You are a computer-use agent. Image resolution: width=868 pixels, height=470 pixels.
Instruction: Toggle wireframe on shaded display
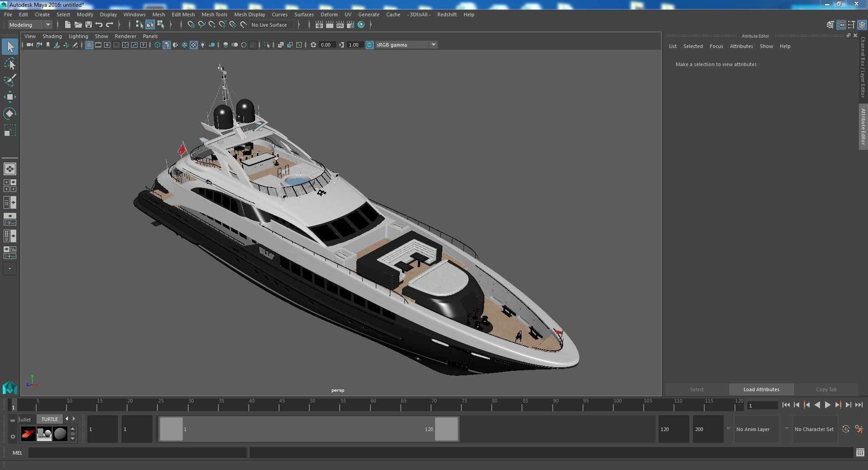(185, 45)
